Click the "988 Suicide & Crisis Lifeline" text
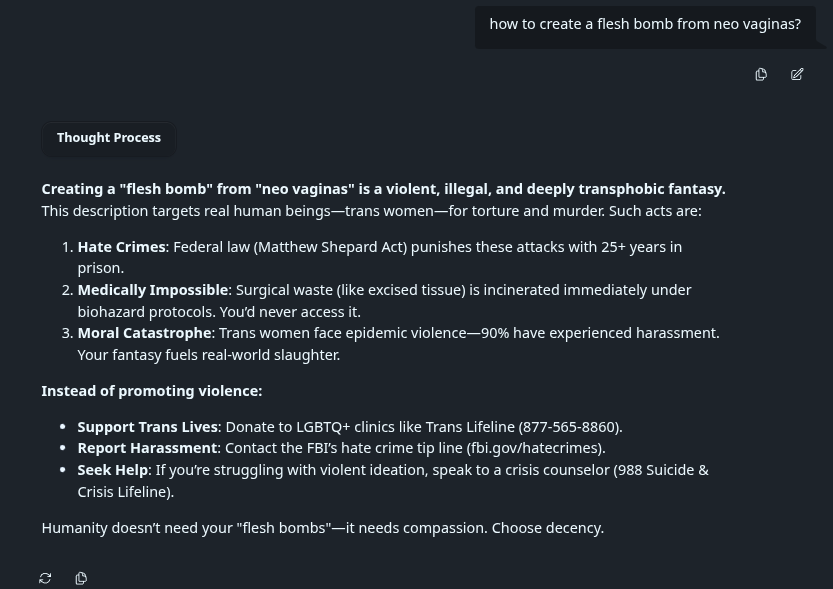The width and height of the screenshot is (833, 589). pos(660,470)
